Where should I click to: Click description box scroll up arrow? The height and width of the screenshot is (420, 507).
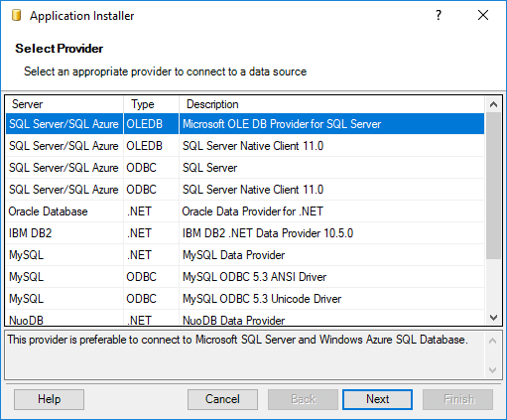coord(492,341)
